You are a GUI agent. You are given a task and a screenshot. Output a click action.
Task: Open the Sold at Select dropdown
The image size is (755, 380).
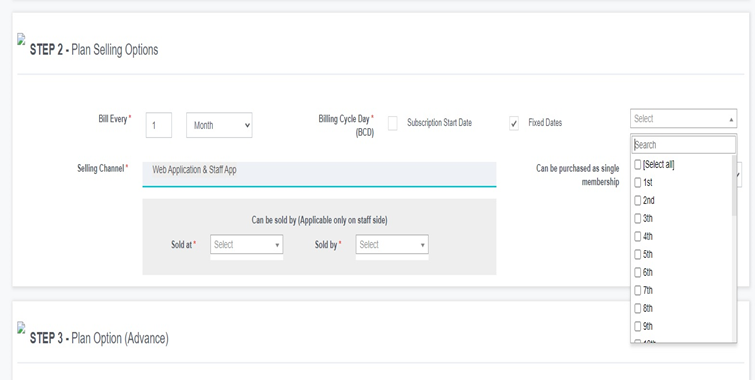pos(247,245)
